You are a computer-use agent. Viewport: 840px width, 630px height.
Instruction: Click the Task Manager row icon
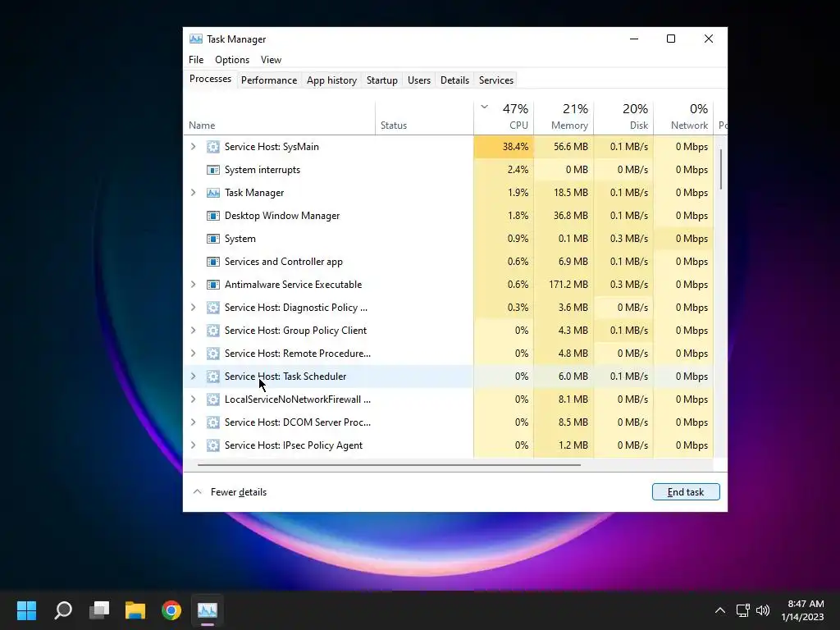click(x=212, y=193)
